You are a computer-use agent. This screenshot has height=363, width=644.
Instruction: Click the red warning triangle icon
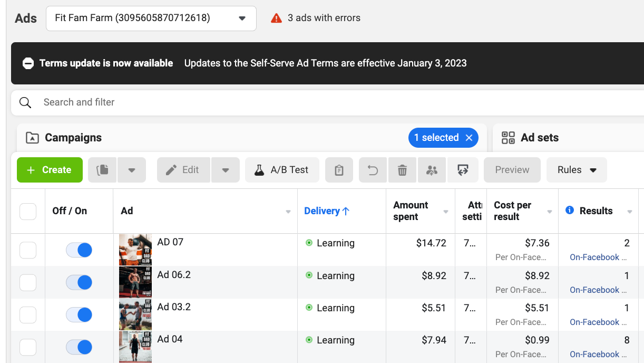276,18
